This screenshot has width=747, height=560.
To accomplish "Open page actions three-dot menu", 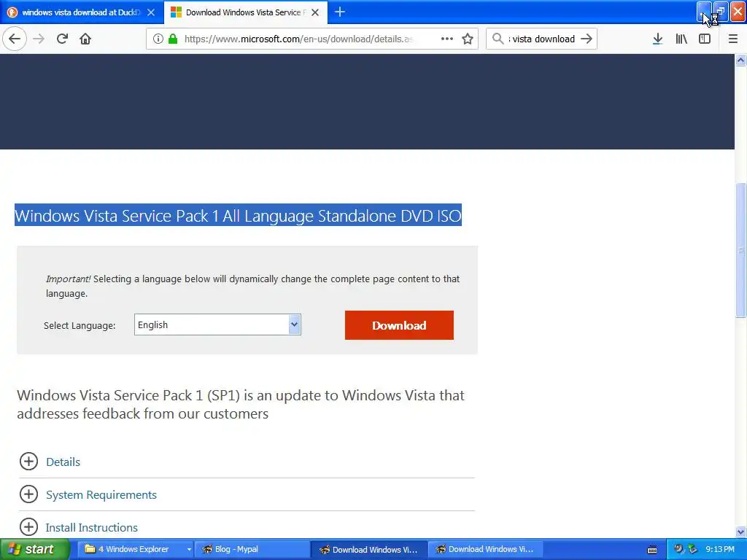I will (447, 39).
